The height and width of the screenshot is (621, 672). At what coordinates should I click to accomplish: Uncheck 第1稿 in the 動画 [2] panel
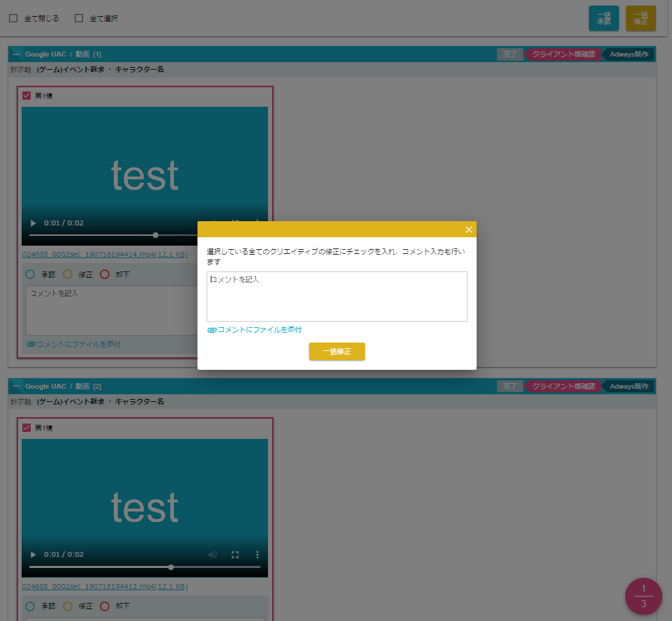click(27, 428)
